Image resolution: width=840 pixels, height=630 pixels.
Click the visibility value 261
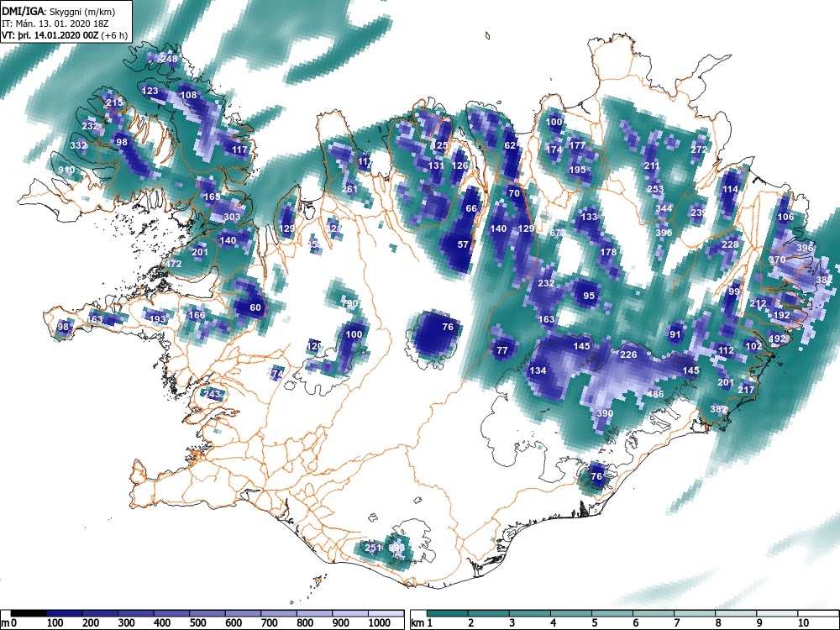pyautogui.click(x=349, y=188)
